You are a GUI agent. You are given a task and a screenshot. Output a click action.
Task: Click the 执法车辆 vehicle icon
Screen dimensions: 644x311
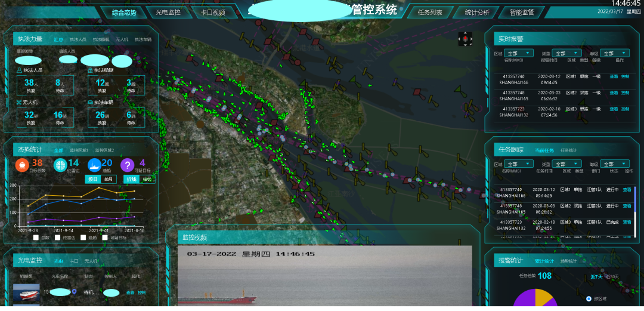[89, 103]
